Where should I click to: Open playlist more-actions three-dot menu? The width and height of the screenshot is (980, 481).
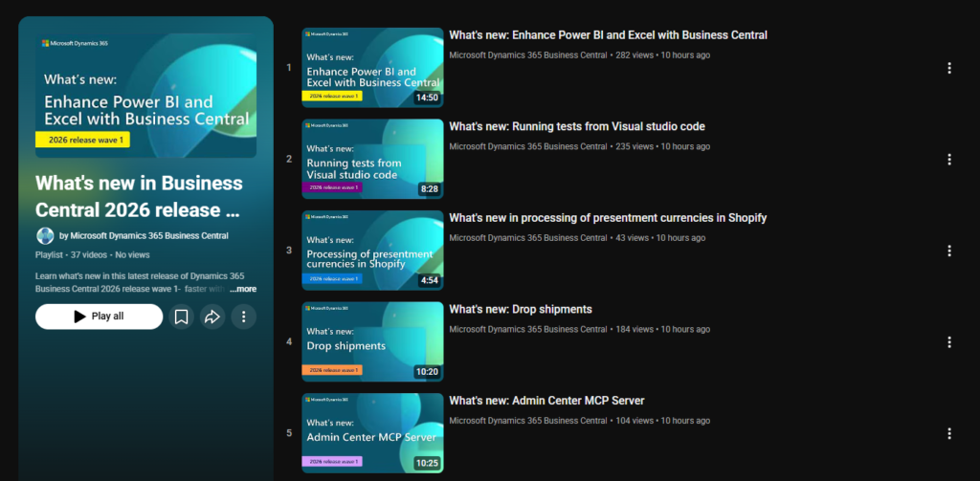coord(244,317)
